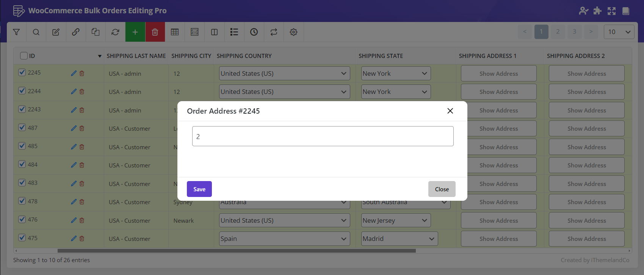644x275 pixels.
Task: Go to page 3 in pagination
Action: (x=574, y=32)
